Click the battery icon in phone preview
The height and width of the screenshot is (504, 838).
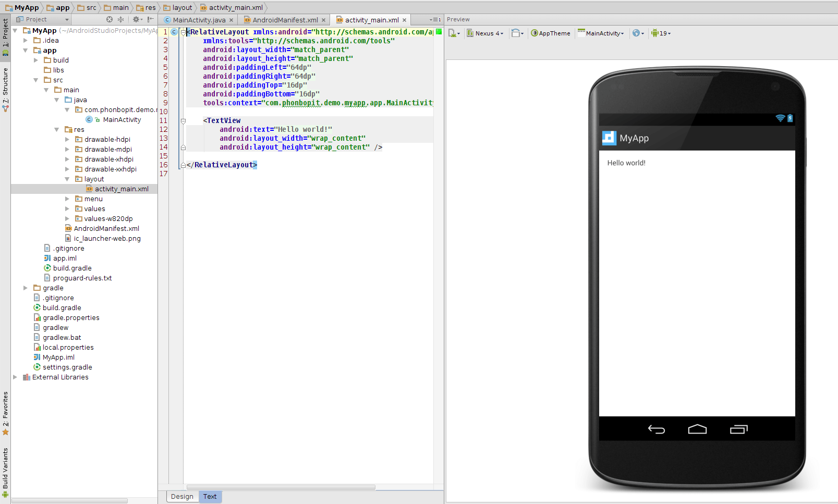pos(790,118)
